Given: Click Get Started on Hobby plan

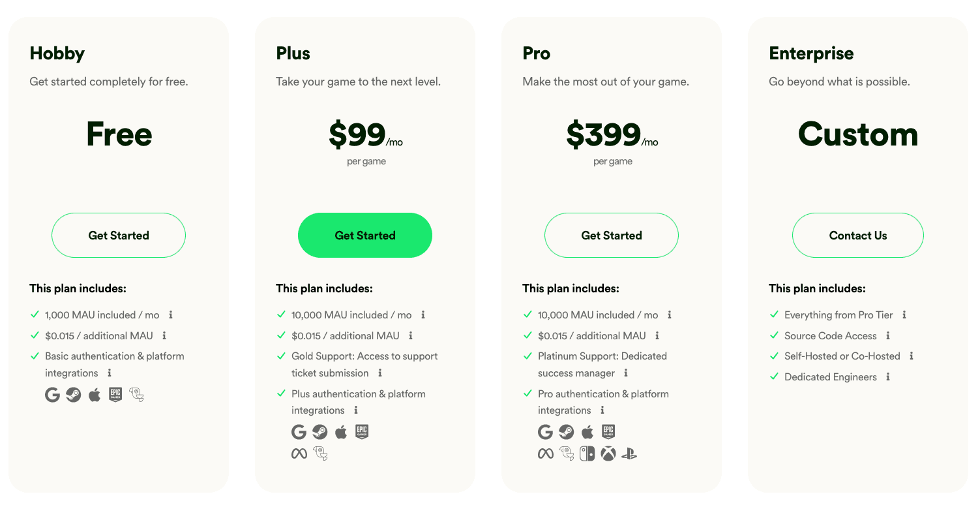Looking at the screenshot, I should [119, 235].
